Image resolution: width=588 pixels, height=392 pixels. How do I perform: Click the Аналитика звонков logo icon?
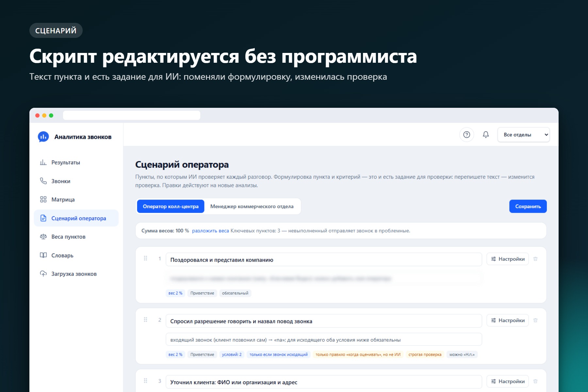click(x=43, y=137)
